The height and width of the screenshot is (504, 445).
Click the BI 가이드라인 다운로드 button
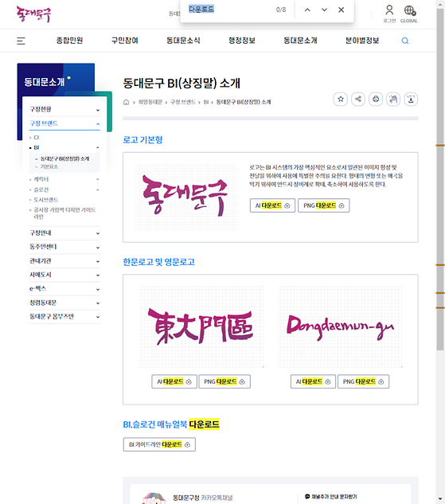pyautogui.click(x=159, y=444)
